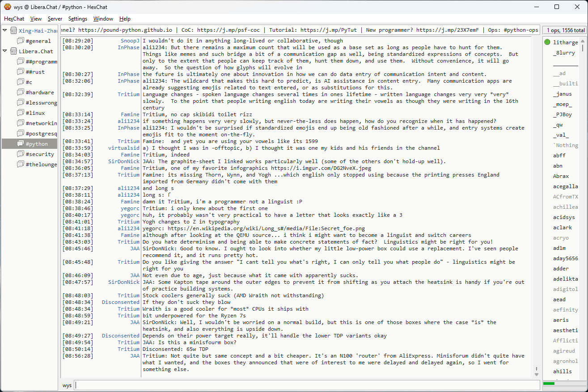Image resolution: width=588 pixels, height=392 pixels.
Task: Collapse the Xing-Hai-Zhan server tree
Action: (x=5, y=31)
